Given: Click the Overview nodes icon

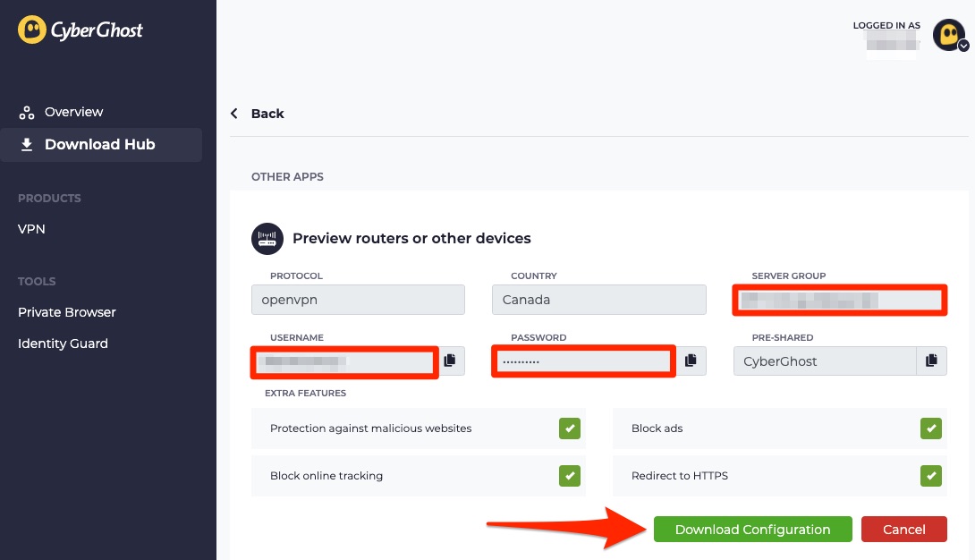Looking at the screenshot, I should click(x=26, y=113).
